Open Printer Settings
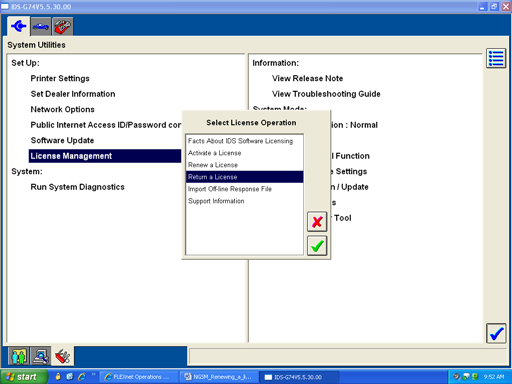The image size is (512, 384). point(60,78)
